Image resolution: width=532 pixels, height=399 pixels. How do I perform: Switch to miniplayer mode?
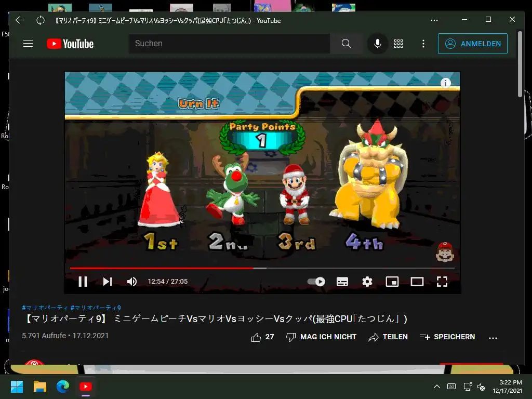pyautogui.click(x=392, y=282)
